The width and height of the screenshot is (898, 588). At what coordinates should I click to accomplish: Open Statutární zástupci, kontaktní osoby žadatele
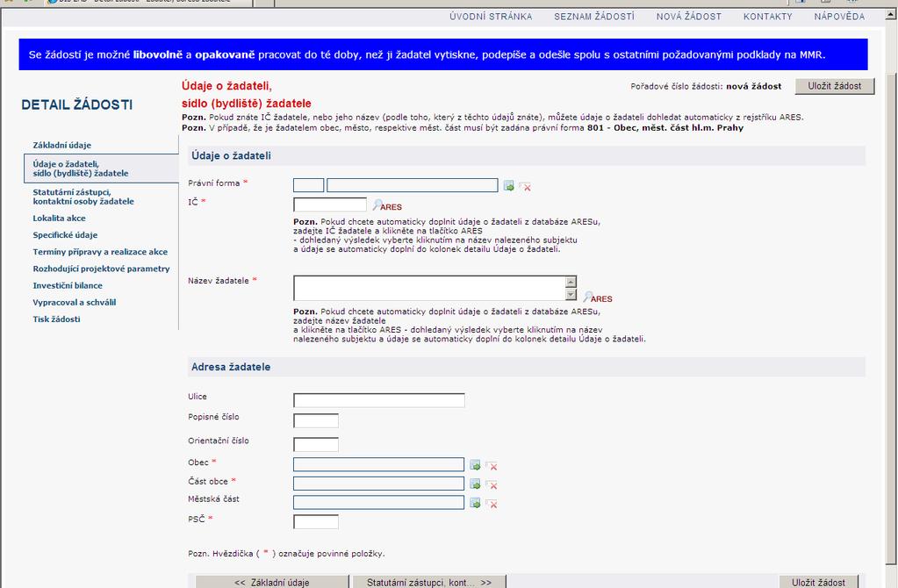point(83,197)
